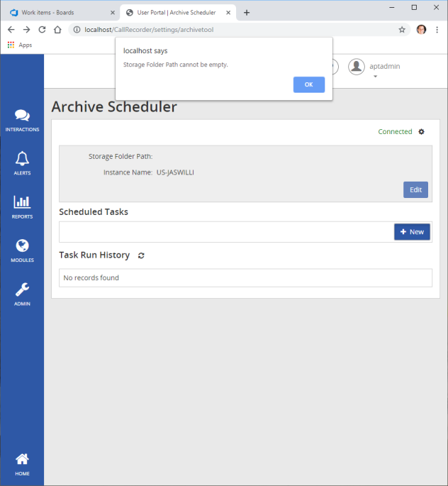The width and height of the screenshot is (448, 486).
Task: Bookmark this page with star icon
Action: [402, 30]
